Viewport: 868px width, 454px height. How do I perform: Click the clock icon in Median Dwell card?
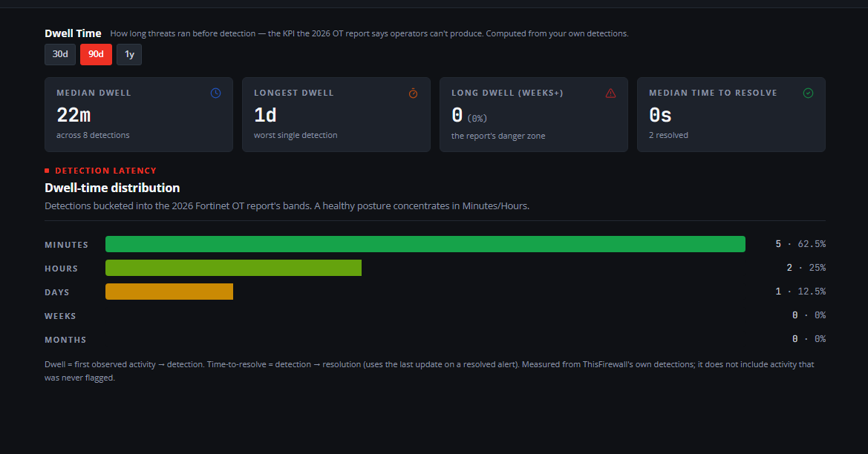216,93
